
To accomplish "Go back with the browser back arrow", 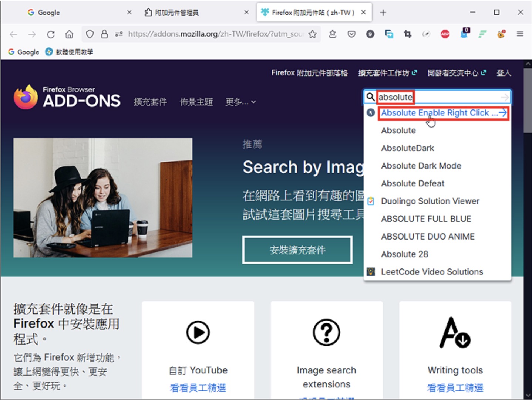I will pos(14,34).
